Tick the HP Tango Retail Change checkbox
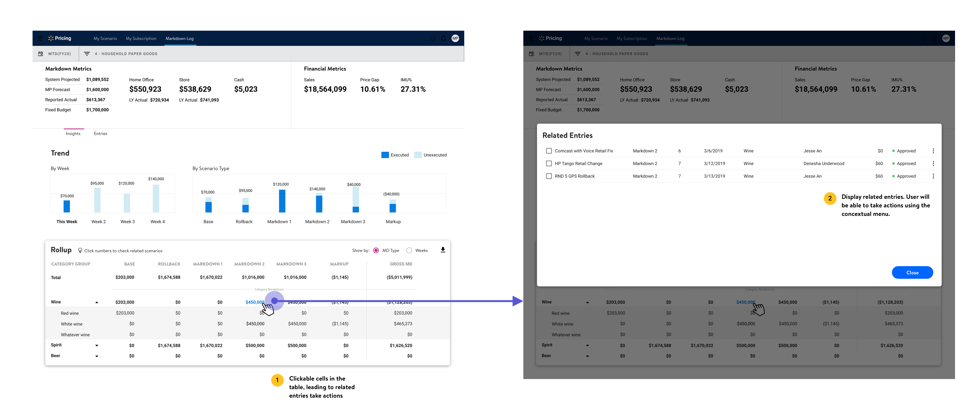 click(549, 163)
